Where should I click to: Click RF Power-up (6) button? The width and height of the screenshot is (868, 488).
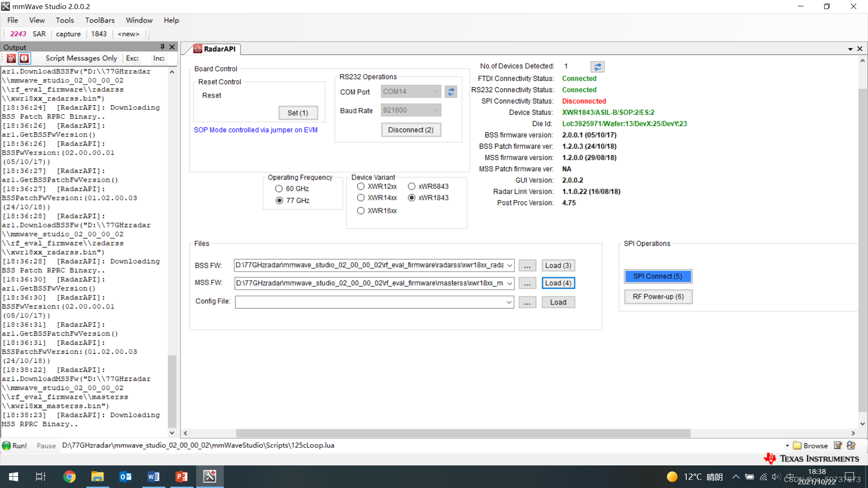coord(658,297)
